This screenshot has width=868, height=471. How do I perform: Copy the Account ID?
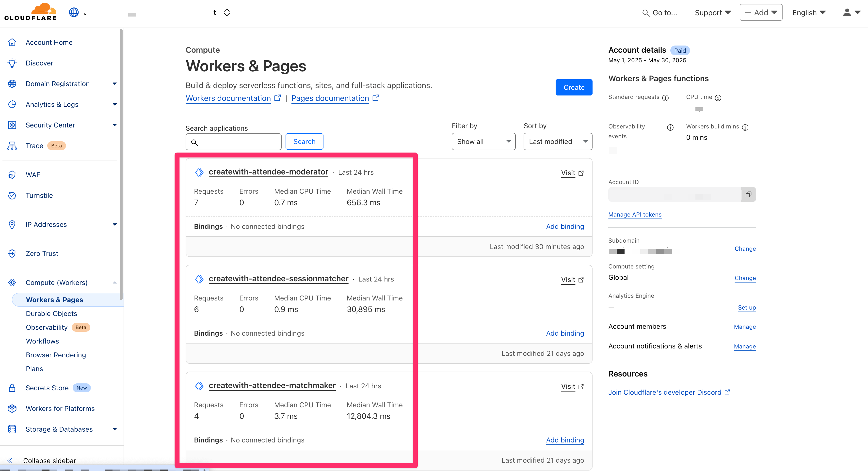(x=748, y=194)
